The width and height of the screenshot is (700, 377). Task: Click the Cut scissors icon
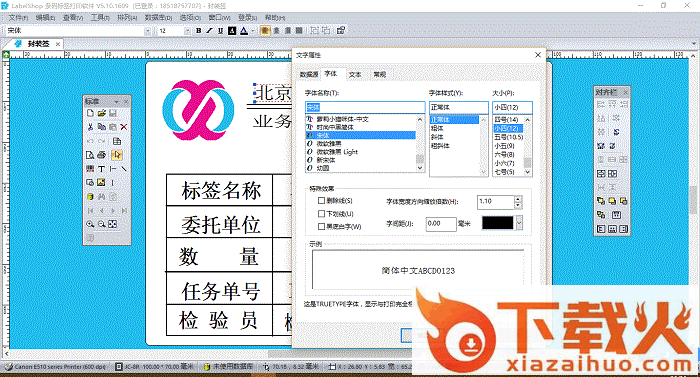90,127
